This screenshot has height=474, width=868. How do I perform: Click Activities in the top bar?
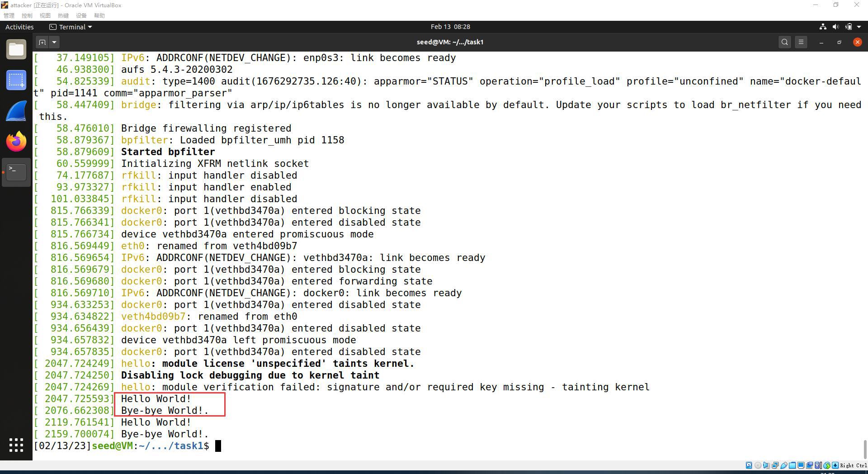click(x=19, y=27)
